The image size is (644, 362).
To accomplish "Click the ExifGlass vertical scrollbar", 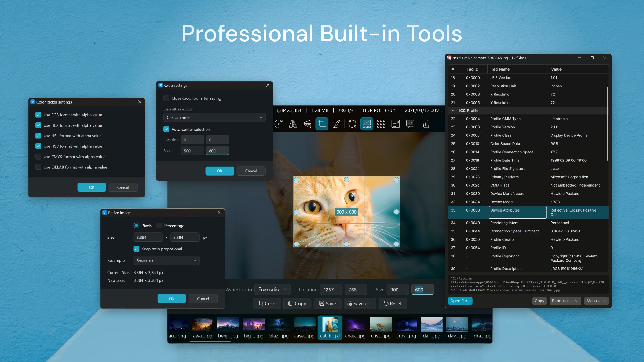I will [607, 124].
